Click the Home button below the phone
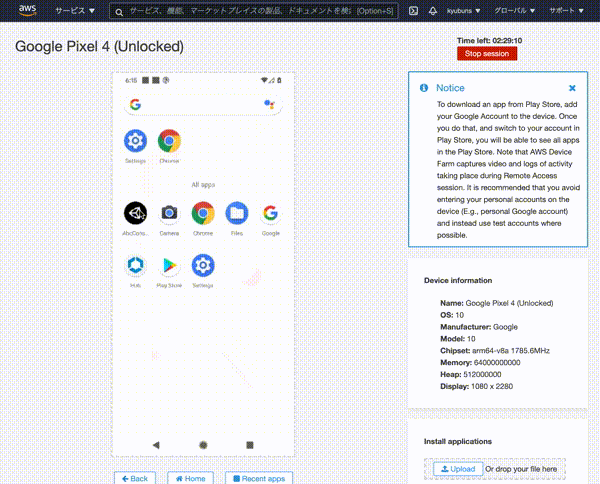The width and height of the screenshot is (600, 484). pos(190,478)
